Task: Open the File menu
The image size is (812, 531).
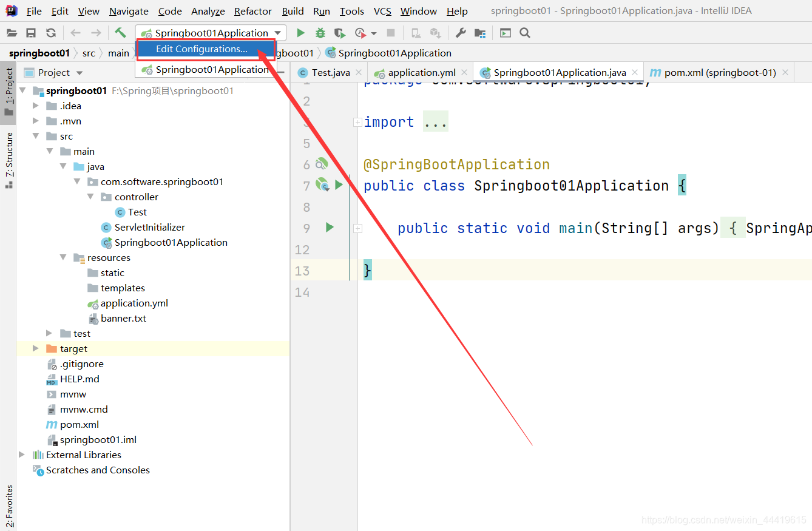Action: (34, 11)
